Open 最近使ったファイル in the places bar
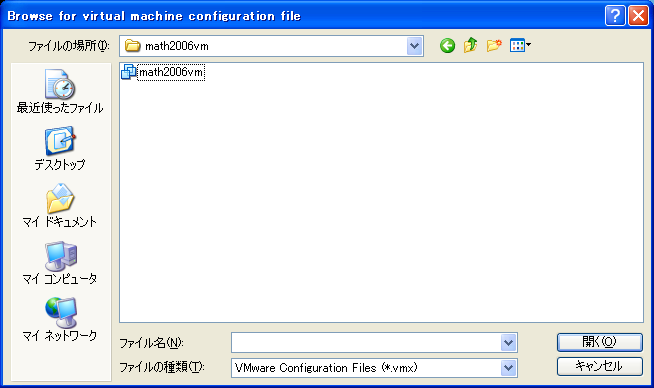 click(60, 91)
